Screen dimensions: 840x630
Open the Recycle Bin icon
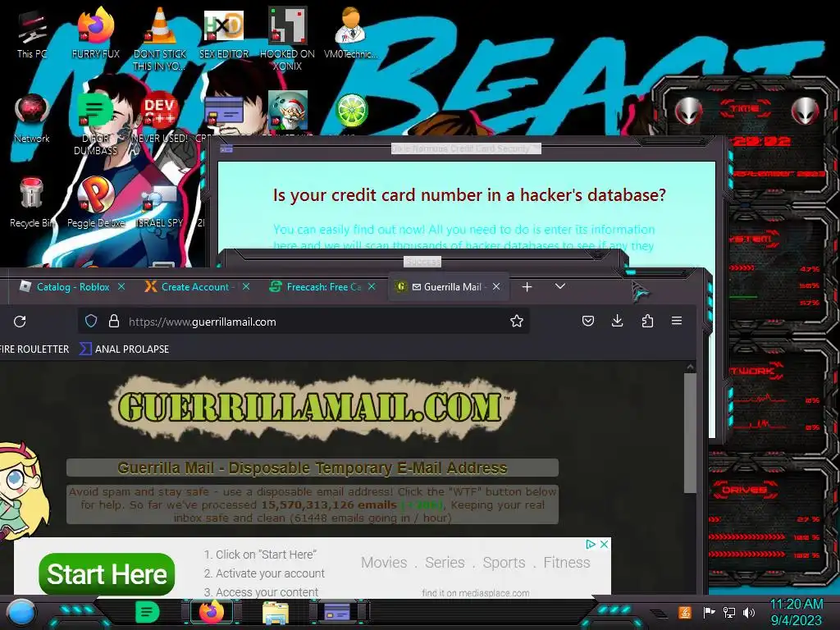pos(32,203)
